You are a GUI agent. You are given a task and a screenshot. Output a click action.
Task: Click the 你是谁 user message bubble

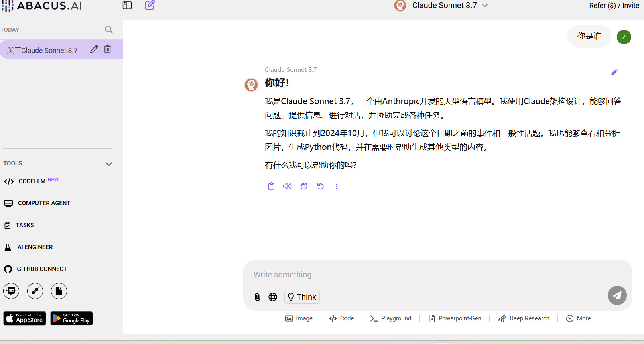tap(589, 36)
